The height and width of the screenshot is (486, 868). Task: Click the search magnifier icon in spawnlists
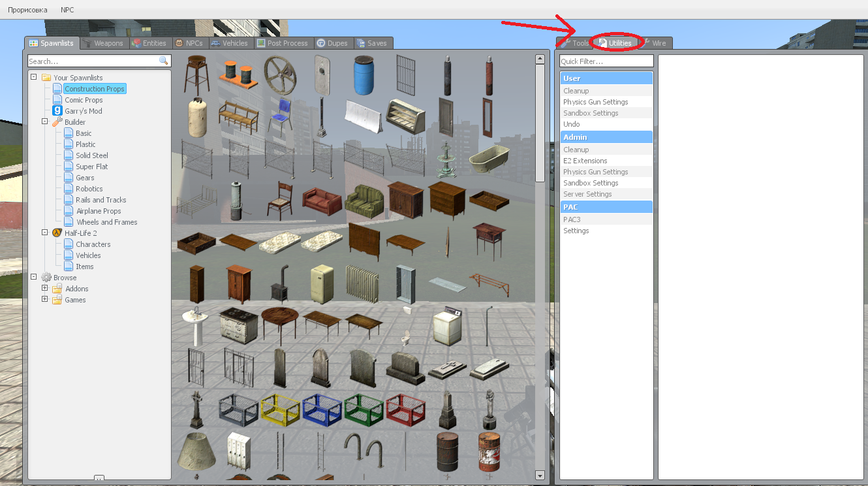[163, 61]
